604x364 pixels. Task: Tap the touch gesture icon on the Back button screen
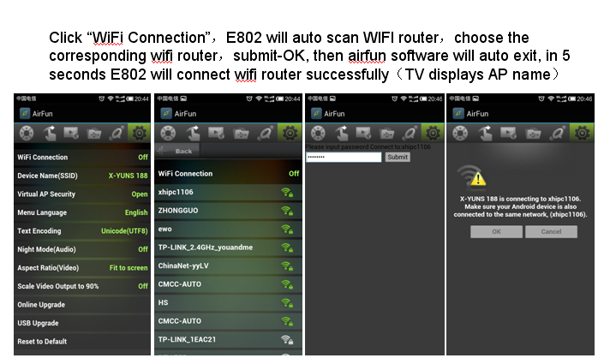point(193,134)
